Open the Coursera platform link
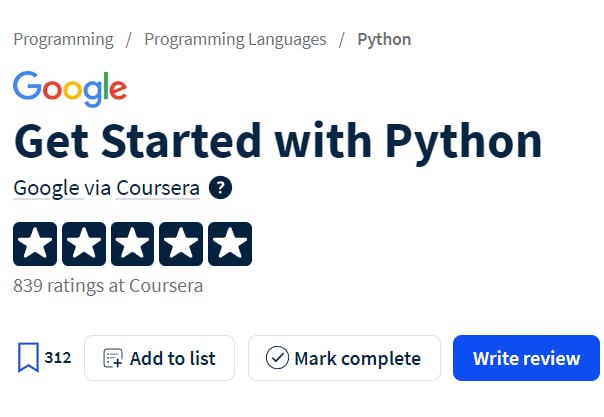Screen dimensions: 604x417 (x=158, y=188)
